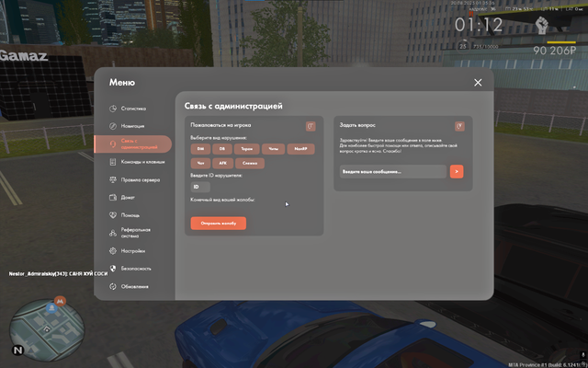Select the Слежка violation button
The height and width of the screenshot is (368, 588).
250,164
